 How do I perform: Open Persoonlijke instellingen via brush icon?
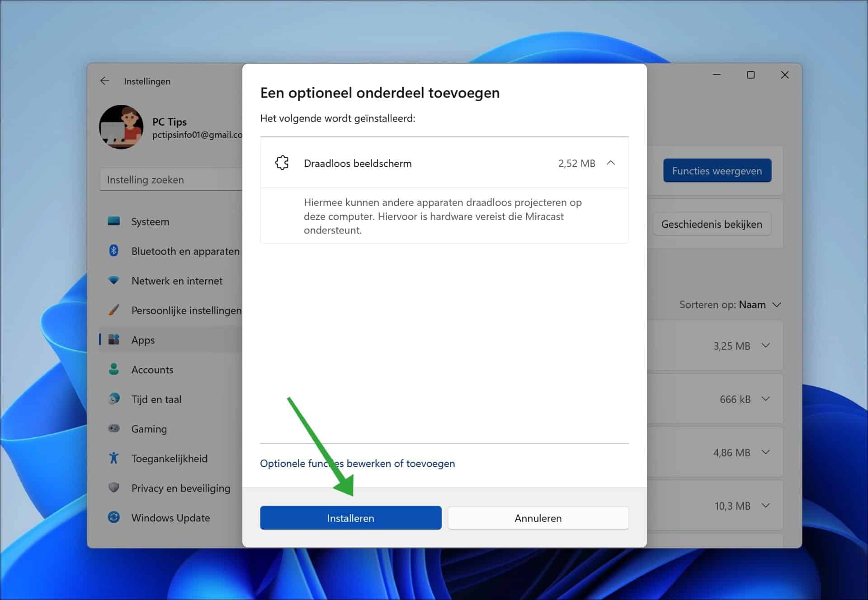click(113, 310)
